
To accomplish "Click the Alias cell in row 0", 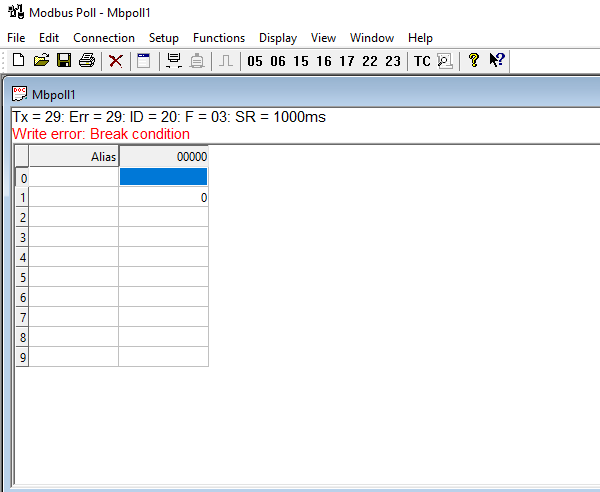I will click(74, 177).
